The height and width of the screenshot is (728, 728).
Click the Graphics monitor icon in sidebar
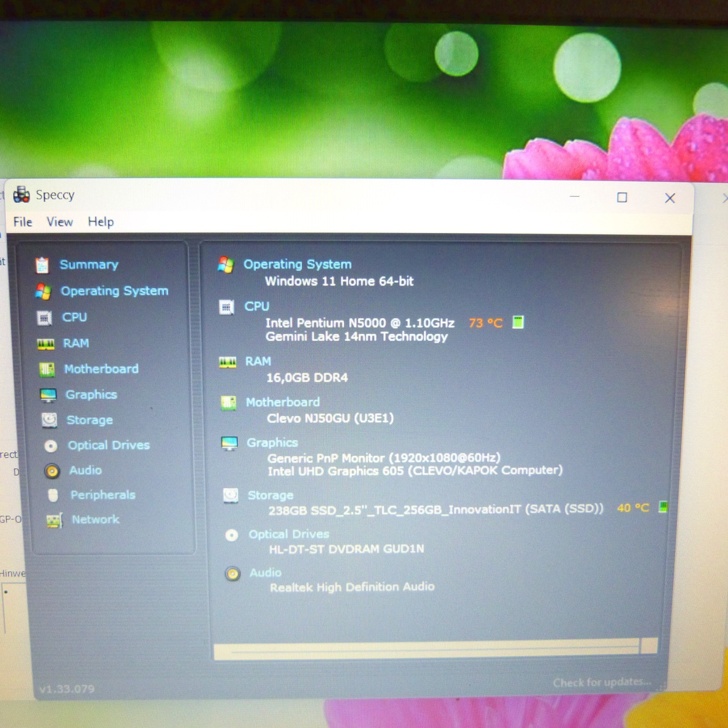(x=48, y=395)
